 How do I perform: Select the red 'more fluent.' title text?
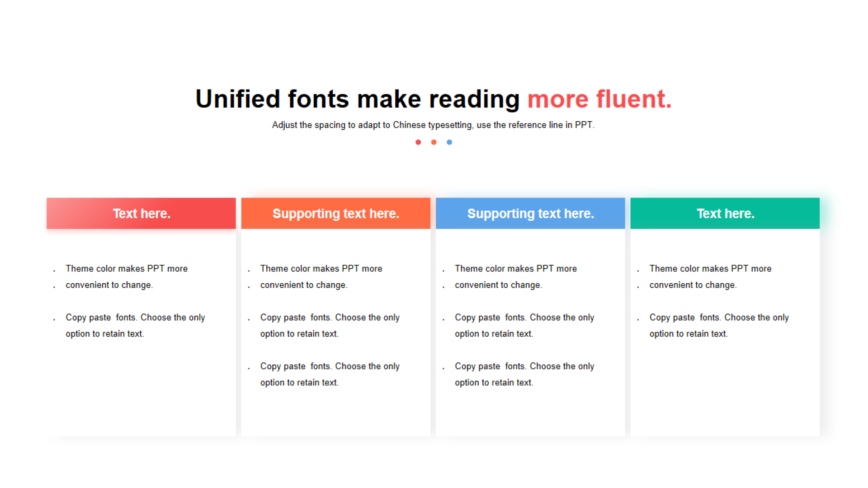(599, 99)
